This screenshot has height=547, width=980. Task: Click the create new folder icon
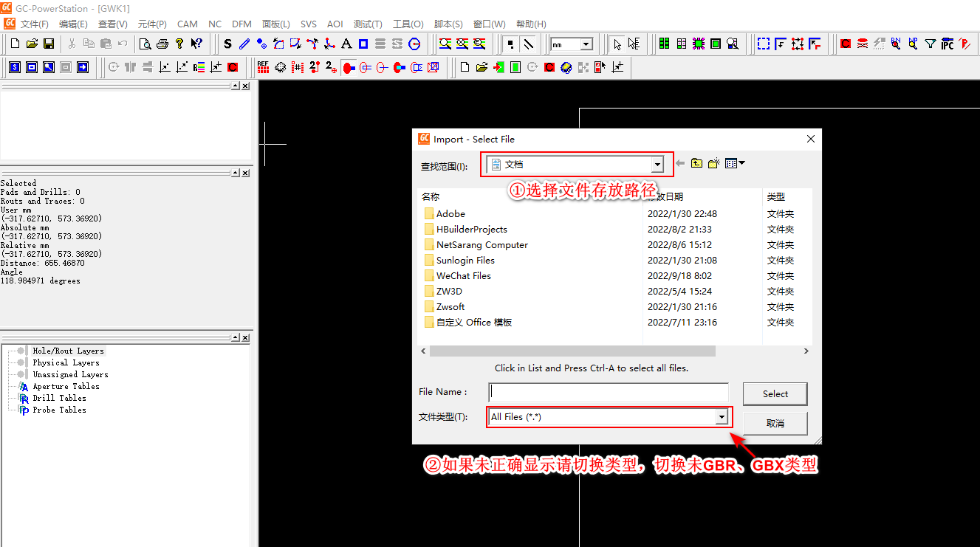click(x=713, y=164)
